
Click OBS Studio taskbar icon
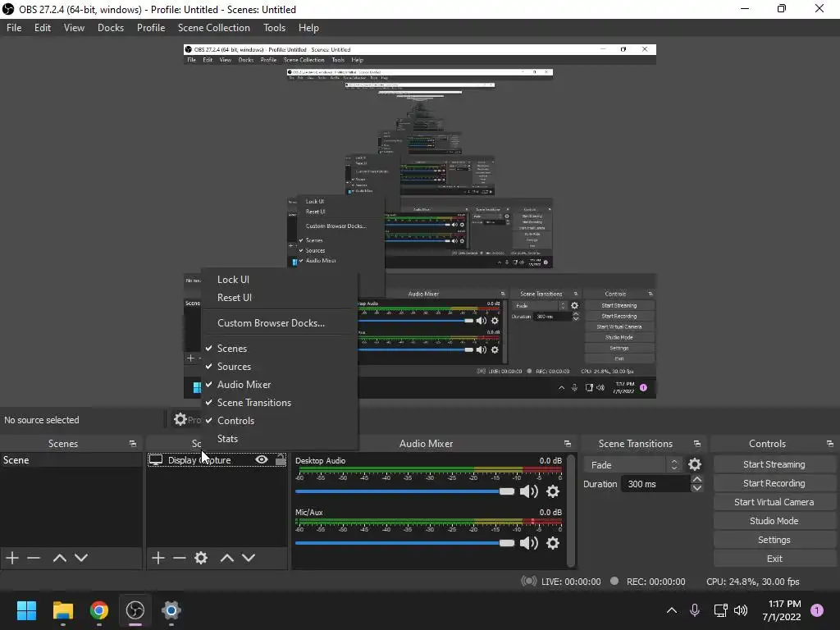click(x=135, y=610)
